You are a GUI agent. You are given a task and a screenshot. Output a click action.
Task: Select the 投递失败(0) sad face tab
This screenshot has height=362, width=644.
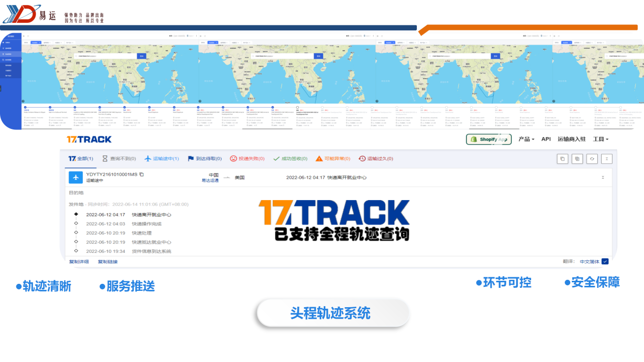tap(247, 158)
